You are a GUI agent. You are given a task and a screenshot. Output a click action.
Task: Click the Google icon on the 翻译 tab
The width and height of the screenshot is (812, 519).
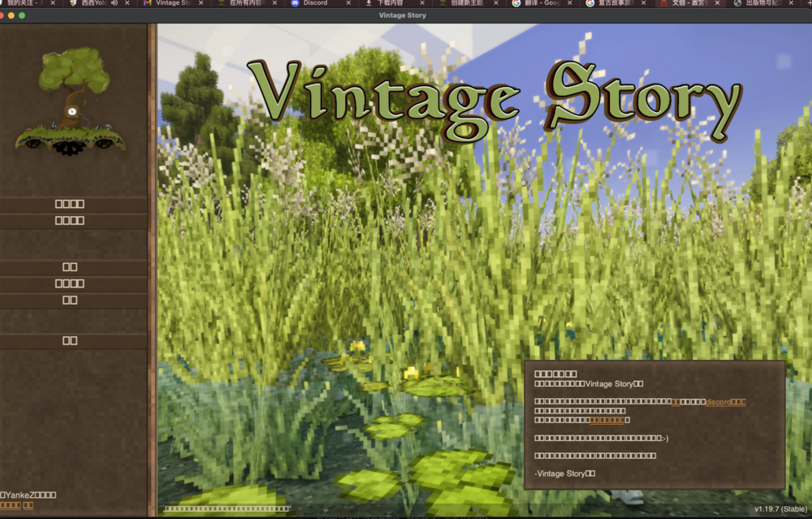pos(516,3)
